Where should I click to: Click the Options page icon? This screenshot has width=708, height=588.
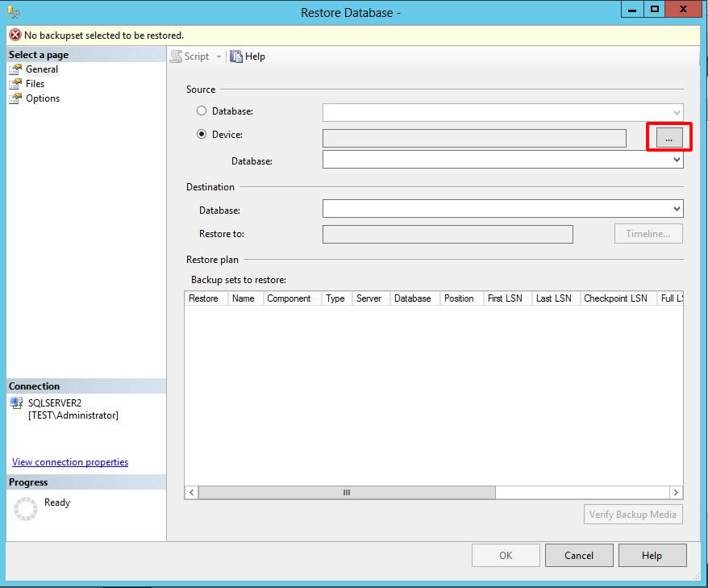point(15,98)
